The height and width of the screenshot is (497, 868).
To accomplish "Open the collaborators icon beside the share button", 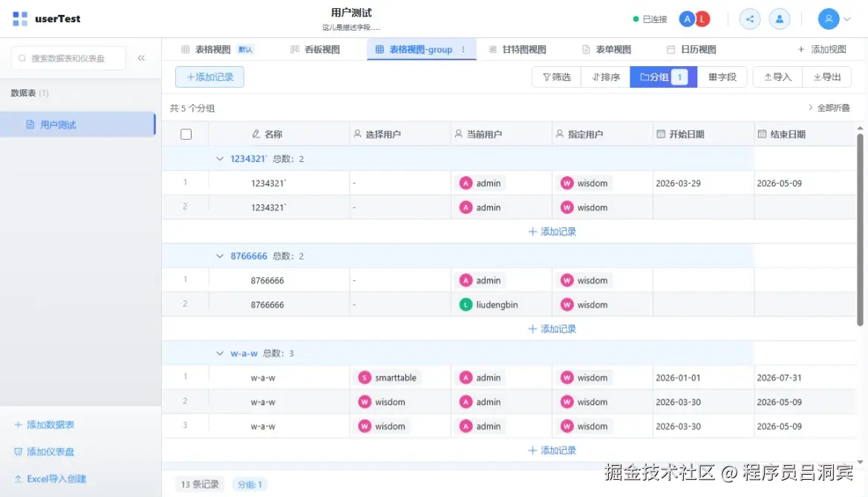I will [x=779, y=19].
